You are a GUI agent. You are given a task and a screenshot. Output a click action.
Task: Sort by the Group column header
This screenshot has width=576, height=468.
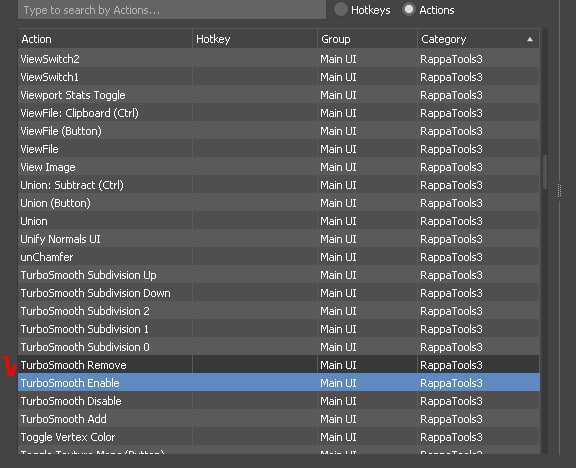367,39
